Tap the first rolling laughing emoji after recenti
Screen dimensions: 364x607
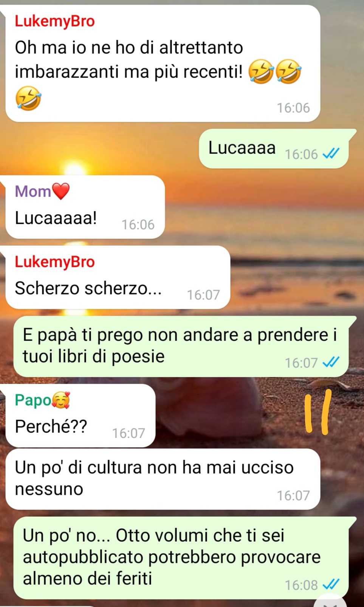pos(261,71)
